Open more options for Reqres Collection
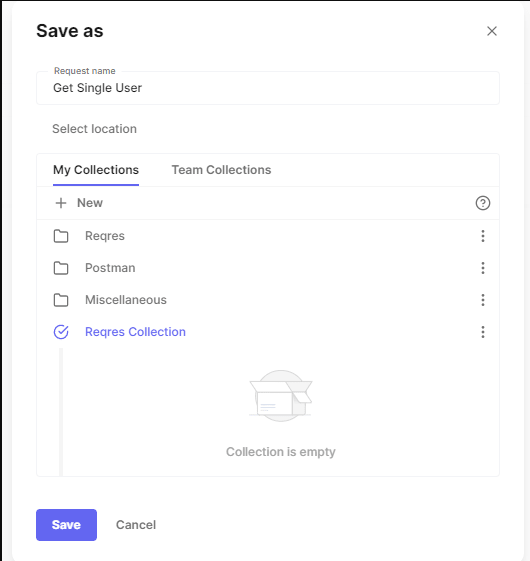The image size is (530, 561). pos(483,332)
